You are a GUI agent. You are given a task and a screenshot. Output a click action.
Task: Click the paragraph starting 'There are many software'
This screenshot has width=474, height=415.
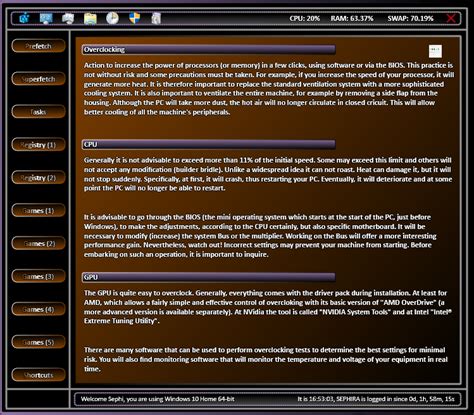pos(266,359)
